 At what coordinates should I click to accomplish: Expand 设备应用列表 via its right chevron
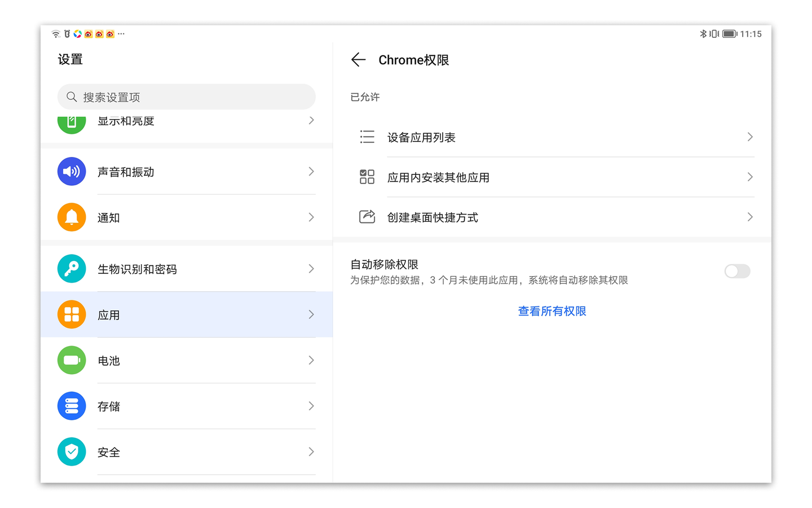pos(750,137)
